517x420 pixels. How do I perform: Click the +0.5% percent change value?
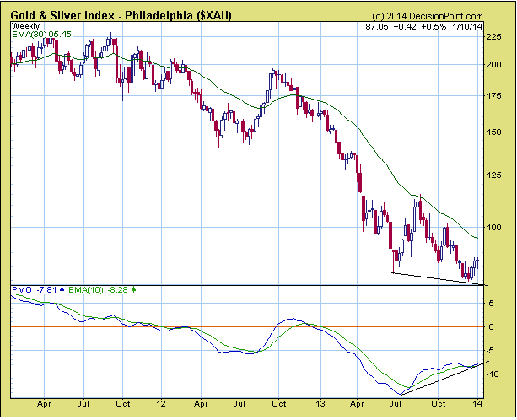coord(433,27)
